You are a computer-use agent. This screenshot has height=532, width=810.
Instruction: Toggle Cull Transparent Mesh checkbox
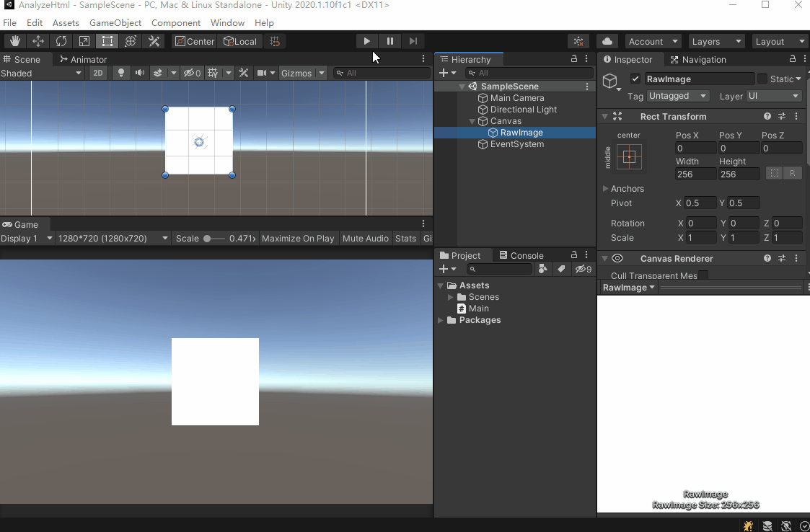(x=703, y=275)
